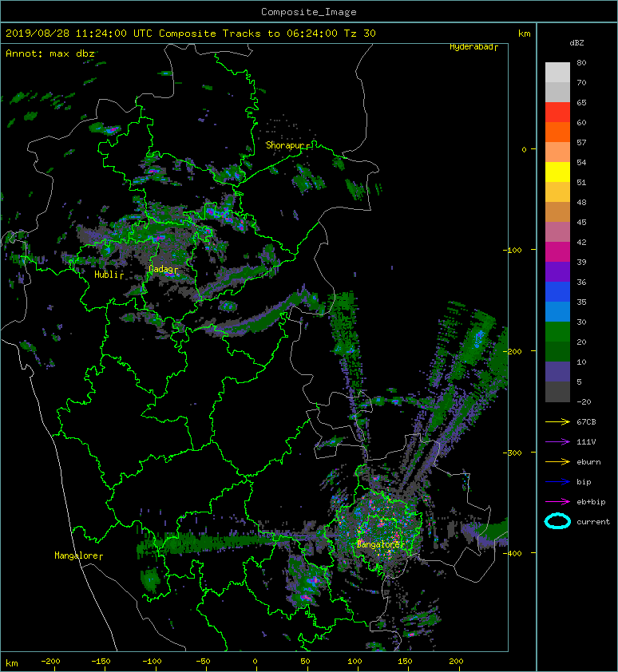The image size is (618, 672).
Task: Click the -200 tick on the bottom axis
Action: click(x=50, y=662)
